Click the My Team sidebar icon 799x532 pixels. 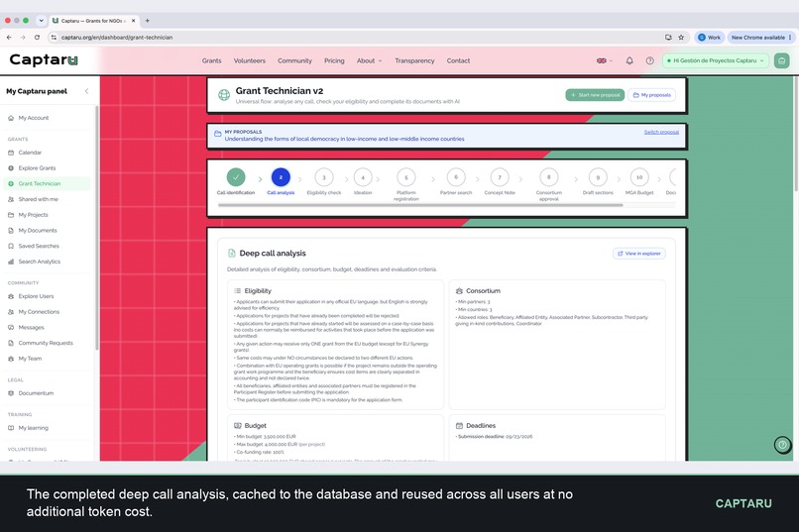(11, 359)
